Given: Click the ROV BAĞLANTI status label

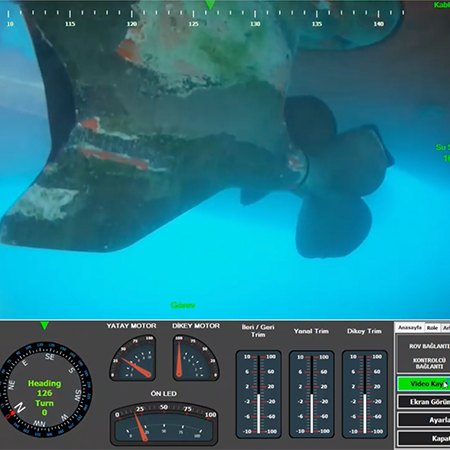Looking at the screenshot, I should pos(429,346).
